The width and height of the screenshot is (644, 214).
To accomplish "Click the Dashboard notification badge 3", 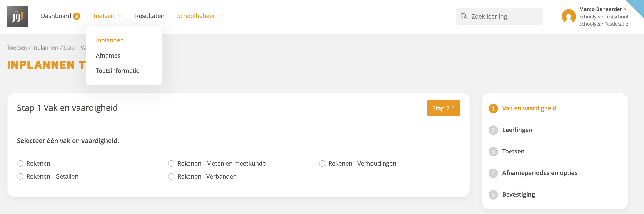I will tap(77, 16).
